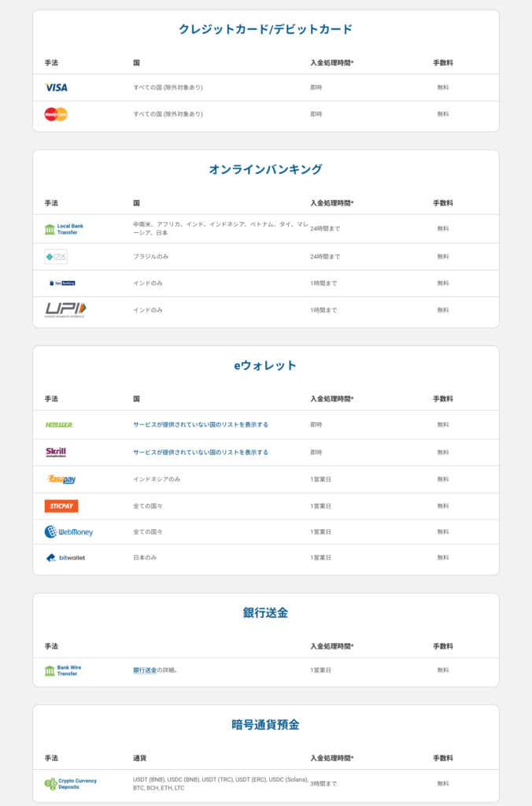Click the クレジットカード/デビットカード section heading
This screenshot has height=806, width=532.
pyautogui.click(x=265, y=29)
